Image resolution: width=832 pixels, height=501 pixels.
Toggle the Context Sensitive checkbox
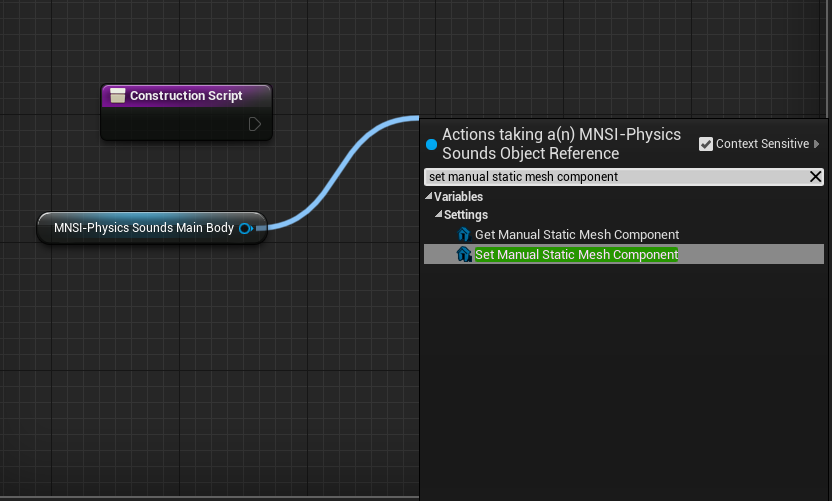(707, 144)
